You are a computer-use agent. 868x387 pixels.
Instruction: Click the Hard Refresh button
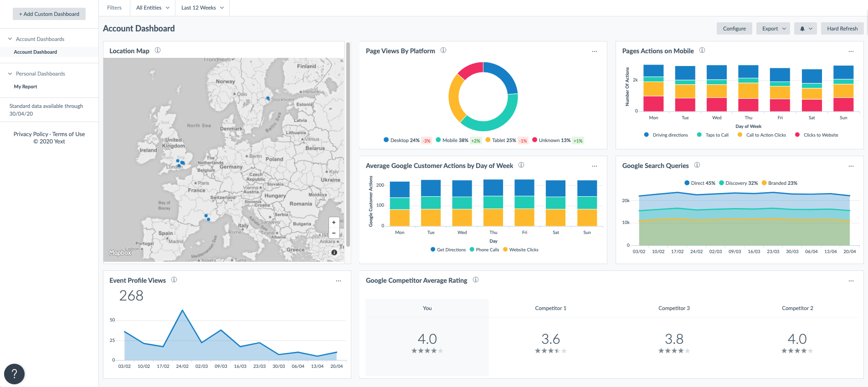click(842, 29)
